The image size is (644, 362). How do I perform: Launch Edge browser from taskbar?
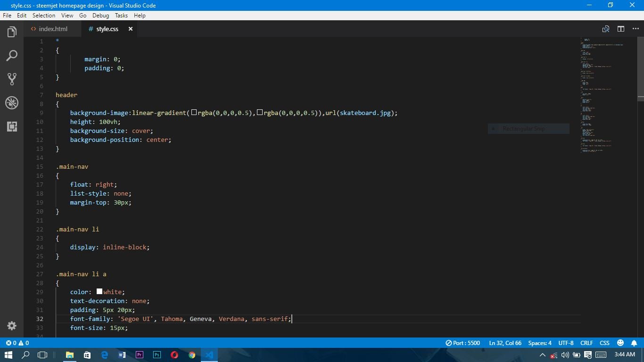(105, 355)
